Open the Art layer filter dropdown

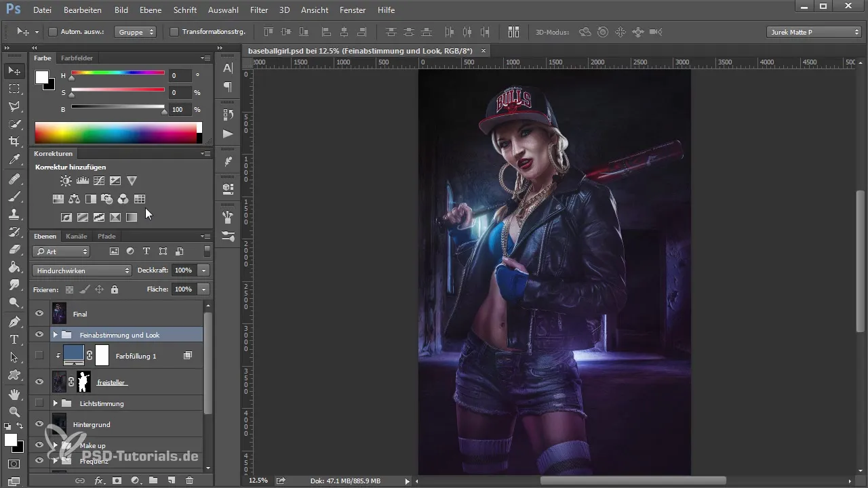[x=61, y=251]
